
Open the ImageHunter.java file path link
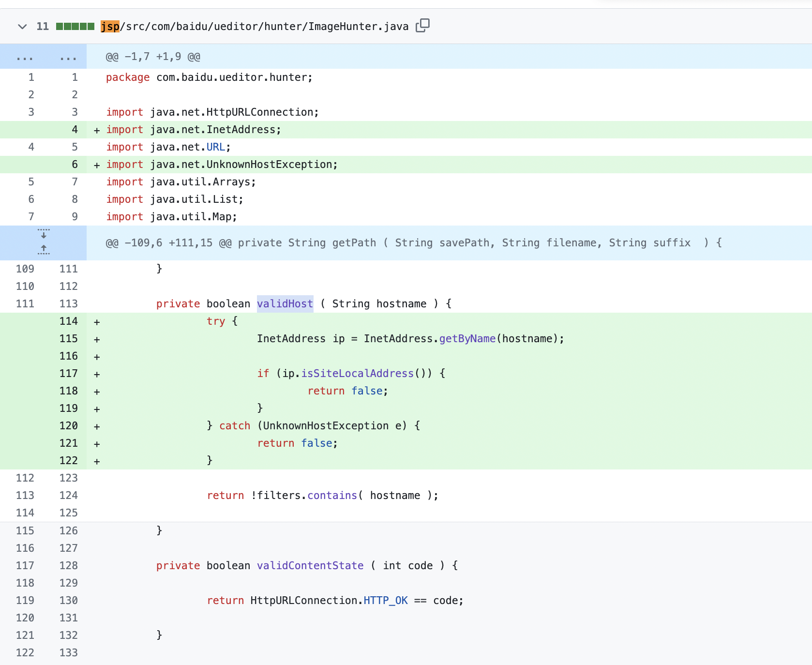[x=255, y=27]
